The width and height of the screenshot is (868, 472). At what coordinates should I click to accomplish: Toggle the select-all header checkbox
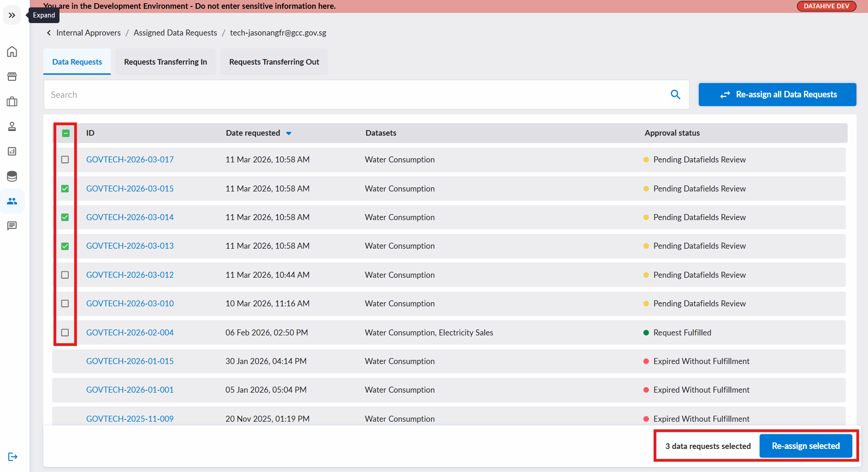(66, 133)
